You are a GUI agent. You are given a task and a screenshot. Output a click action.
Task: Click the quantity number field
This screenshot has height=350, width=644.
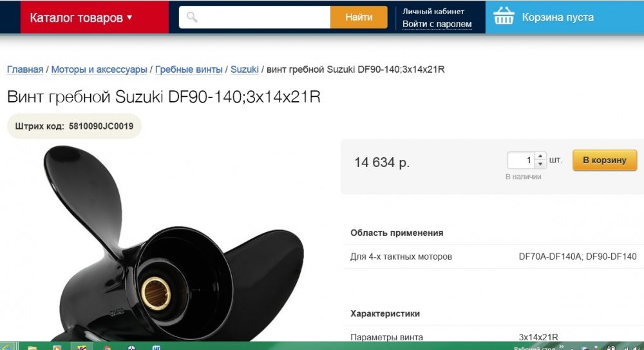click(x=521, y=160)
